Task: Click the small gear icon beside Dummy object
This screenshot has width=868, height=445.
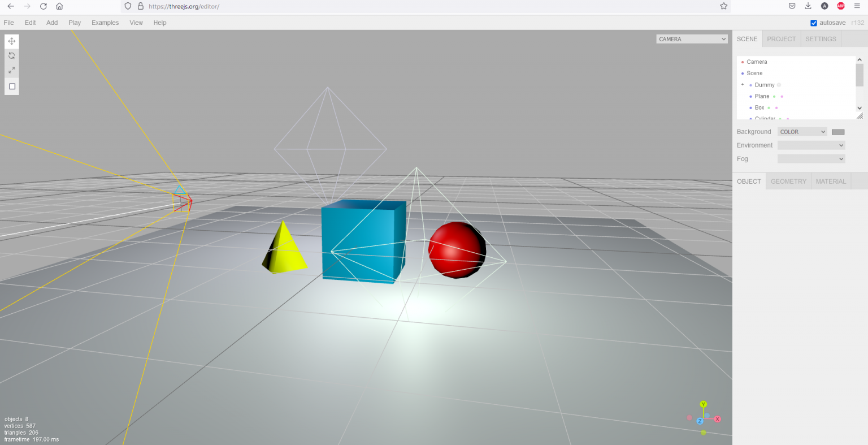Action: [x=779, y=85]
